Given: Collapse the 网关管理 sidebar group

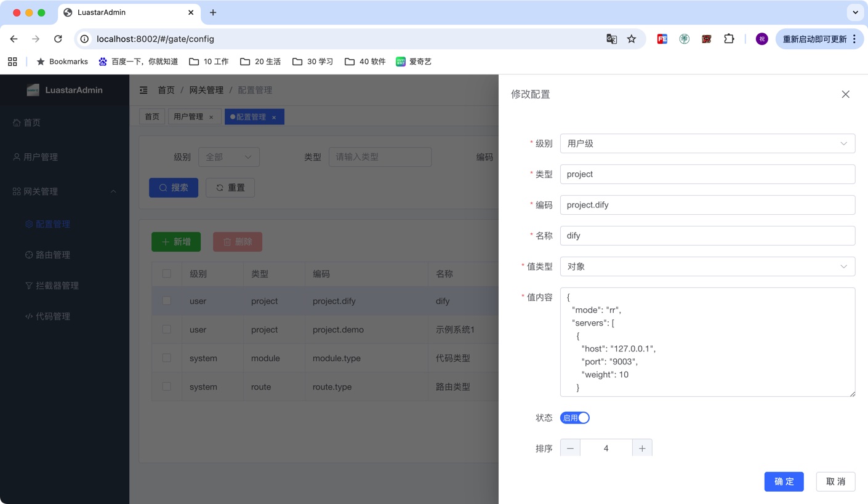Looking at the screenshot, I should (65, 191).
